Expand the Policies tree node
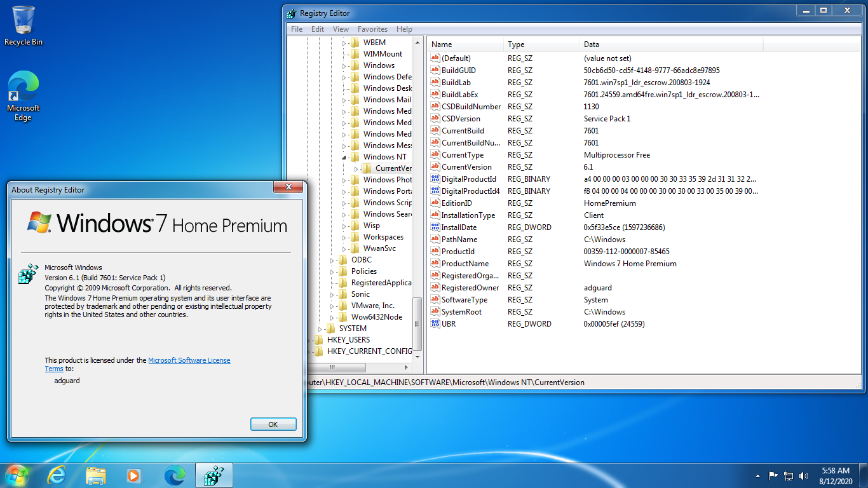This screenshot has height=488, width=868. (x=332, y=271)
